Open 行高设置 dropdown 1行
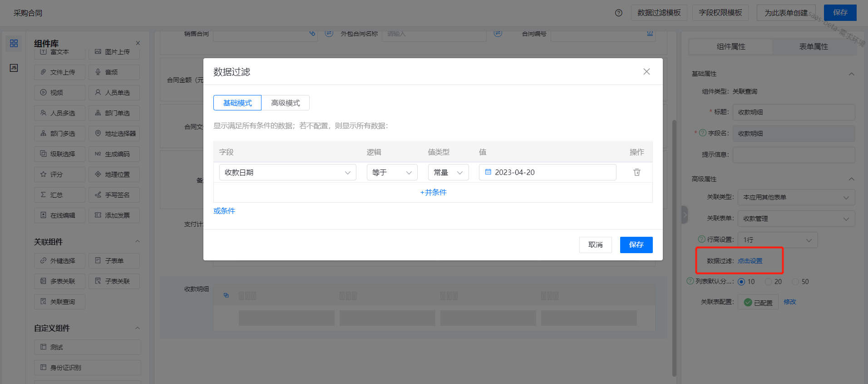This screenshot has width=868, height=384. 778,240
